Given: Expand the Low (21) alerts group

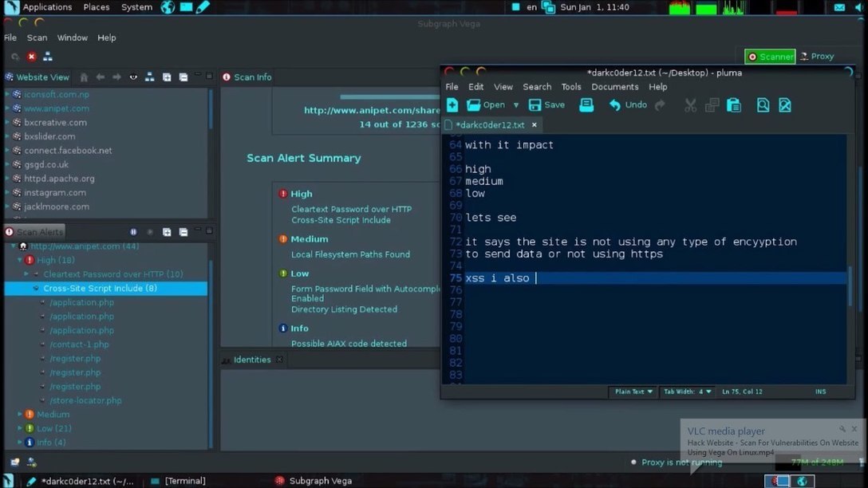Looking at the screenshot, I should (x=20, y=429).
